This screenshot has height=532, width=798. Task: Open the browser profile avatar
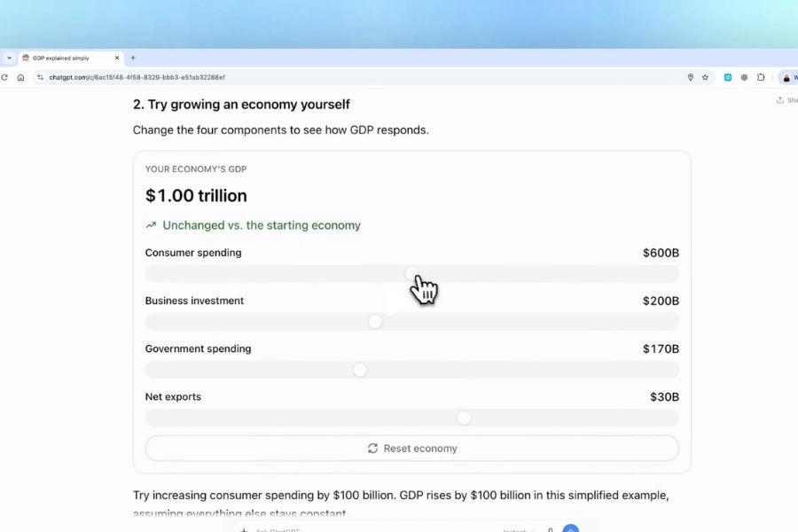[x=788, y=77]
